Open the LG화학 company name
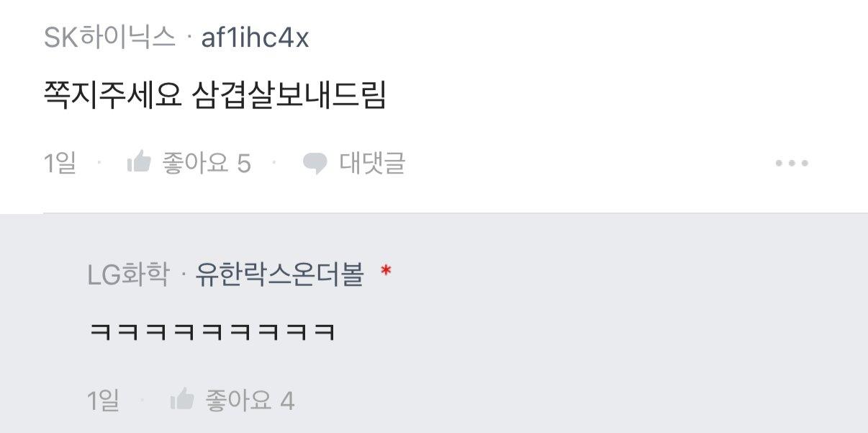 point(128,274)
